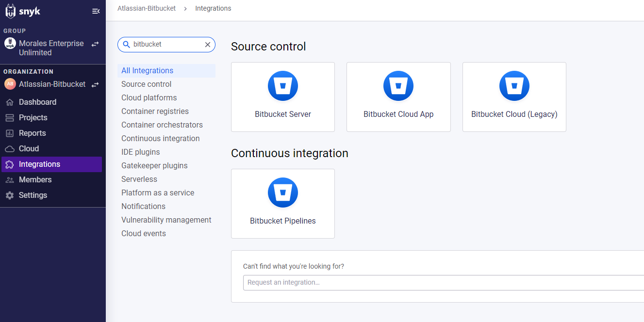The width and height of the screenshot is (644, 322).
Task: Click the Continuous integration section heading
Action: (290, 153)
